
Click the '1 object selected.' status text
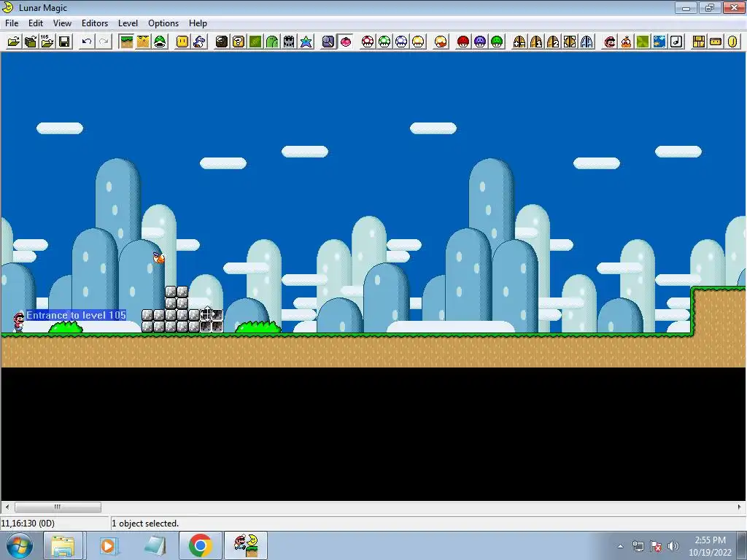[x=145, y=524]
